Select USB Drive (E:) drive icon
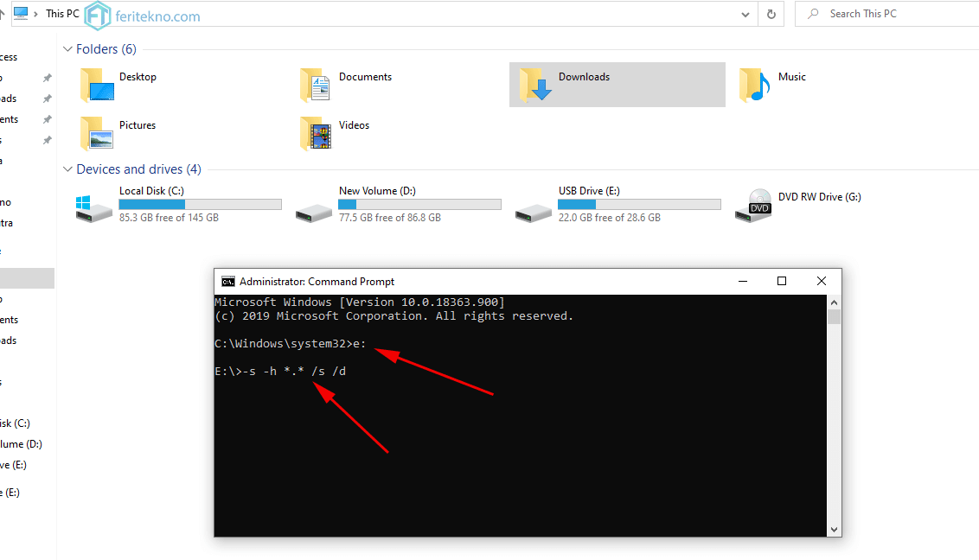The width and height of the screenshot is (979, 560). click(534, 213)
